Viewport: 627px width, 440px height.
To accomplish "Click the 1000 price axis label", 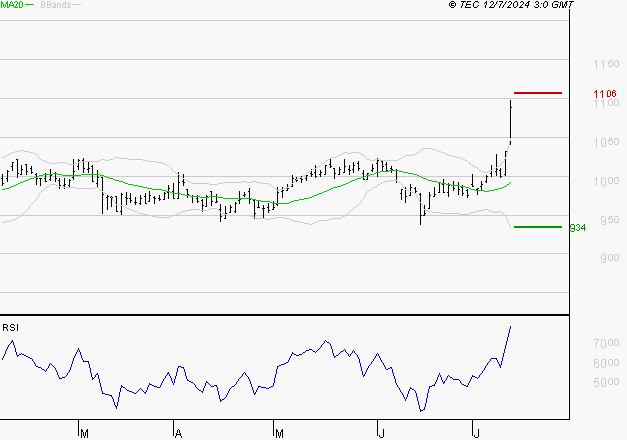I will 606,181.
